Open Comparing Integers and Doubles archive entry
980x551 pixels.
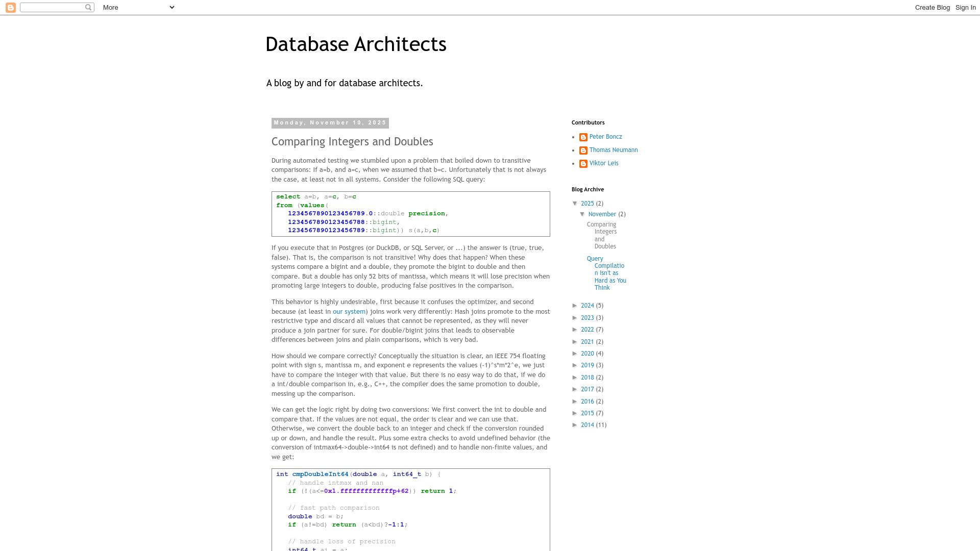[x=602, y=235]
